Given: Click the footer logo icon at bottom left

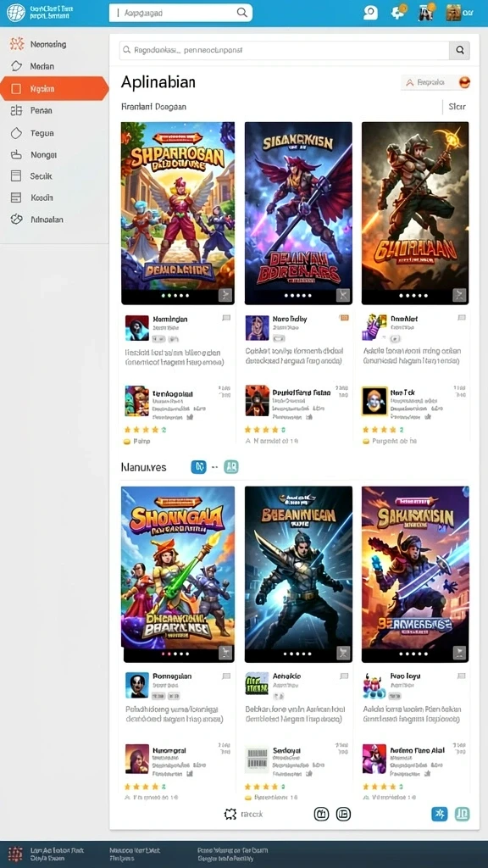Looking at the screenshot, I should pos(15,853).
